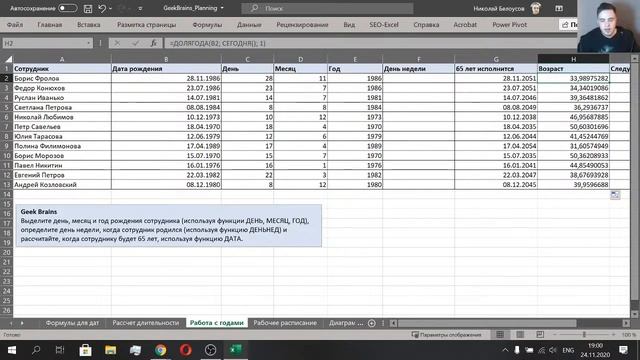Click the previous sheet navigation arrow
The height and width of the screenshot is (360, 640).
point(11,323)
